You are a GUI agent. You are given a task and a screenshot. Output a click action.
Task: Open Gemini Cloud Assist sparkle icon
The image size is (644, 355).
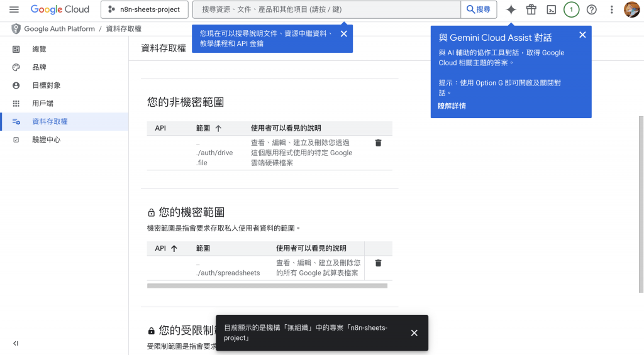511,9
